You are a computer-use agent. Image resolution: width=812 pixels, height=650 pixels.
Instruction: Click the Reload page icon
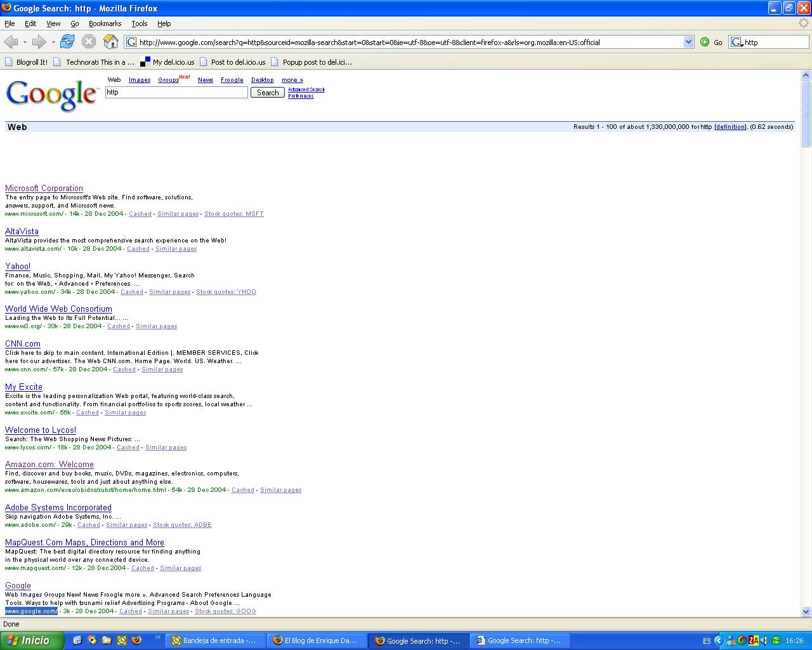67,42
